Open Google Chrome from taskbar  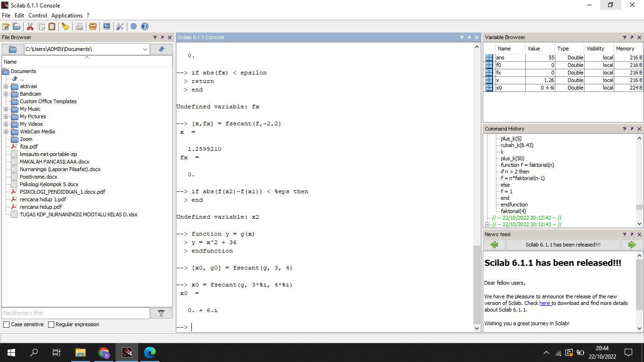tap(104, 352)
